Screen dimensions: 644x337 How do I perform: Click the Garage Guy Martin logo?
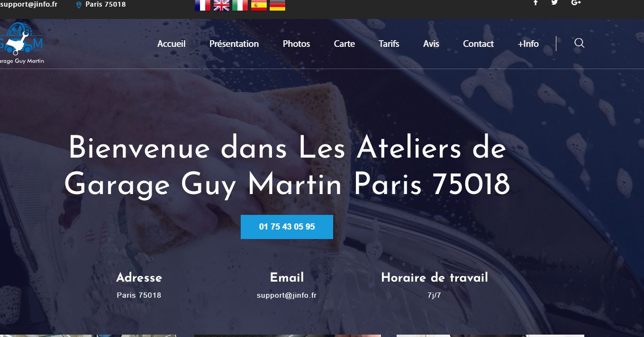coord(21,43)
